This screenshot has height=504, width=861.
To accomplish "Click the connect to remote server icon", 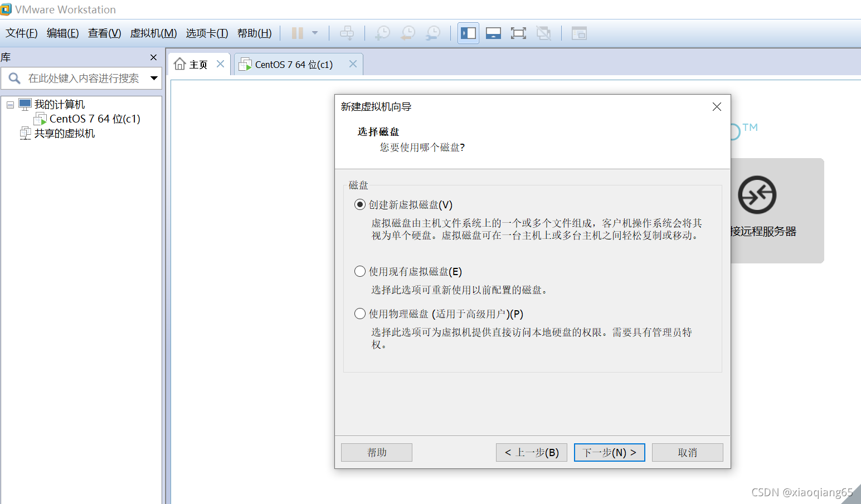I will 757,195.
